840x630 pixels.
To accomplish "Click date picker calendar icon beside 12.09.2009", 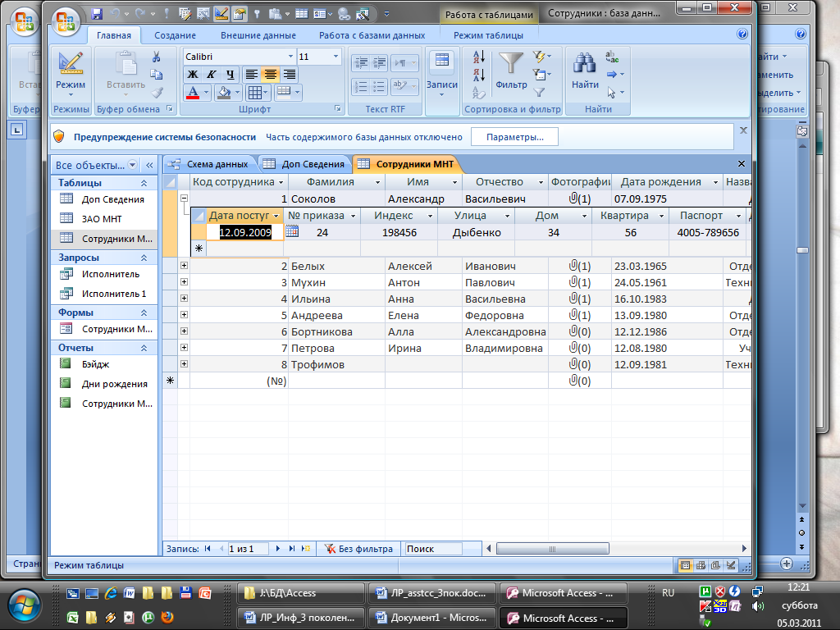I will point(292,231).
